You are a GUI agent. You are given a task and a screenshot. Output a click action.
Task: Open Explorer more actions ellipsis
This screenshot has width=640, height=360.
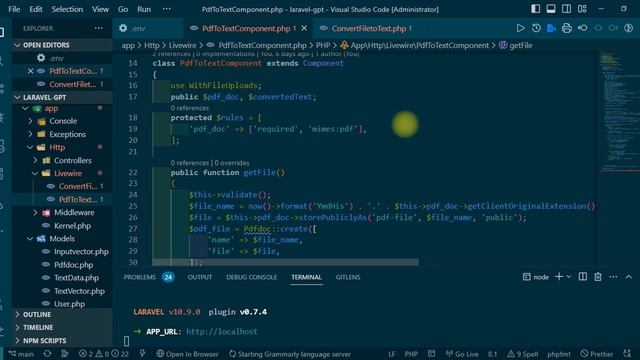click(x=98, y=28)
